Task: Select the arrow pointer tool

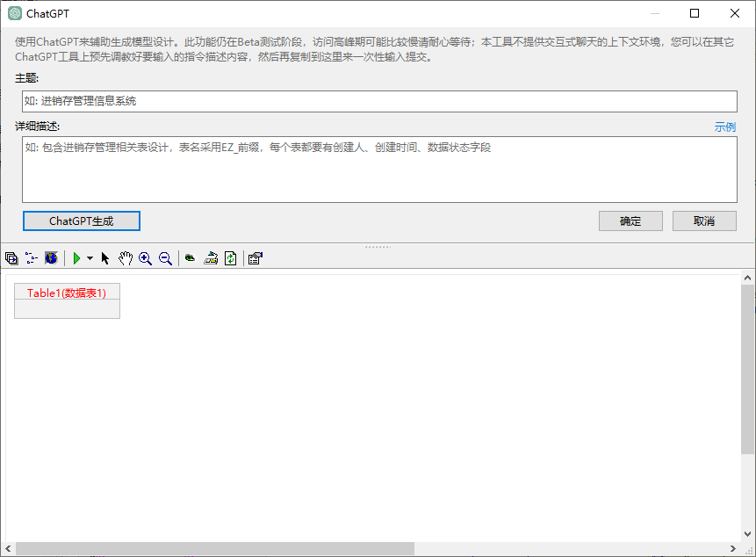Action: point(105,258)
